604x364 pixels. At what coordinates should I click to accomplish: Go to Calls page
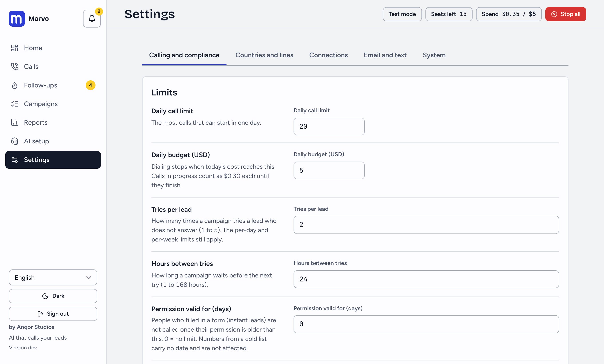coord(53,67)
